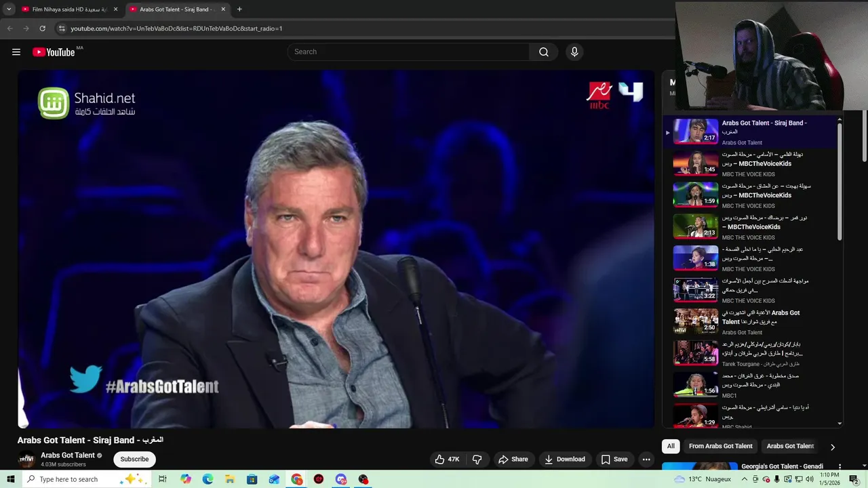Click the video player to pause
Image resolution: width=868 pixels, height=488 pixels.
336,249
